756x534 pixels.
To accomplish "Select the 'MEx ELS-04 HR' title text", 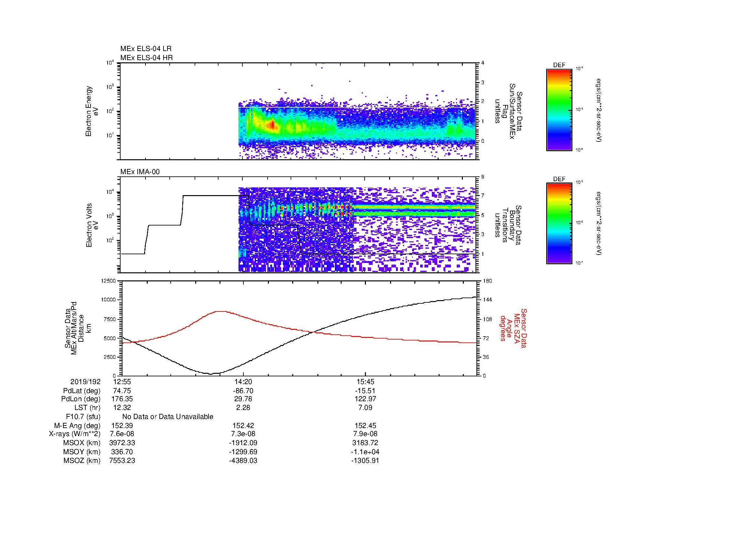I will tap(146, 58).
